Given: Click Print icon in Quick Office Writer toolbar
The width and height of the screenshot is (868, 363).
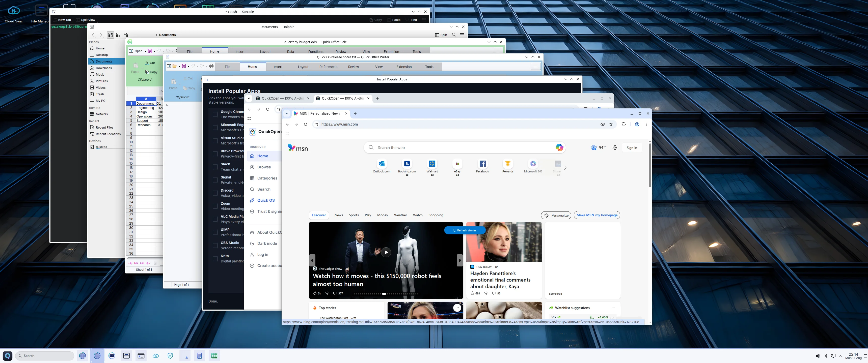Looking at the screenshot, I should (211, 66).
